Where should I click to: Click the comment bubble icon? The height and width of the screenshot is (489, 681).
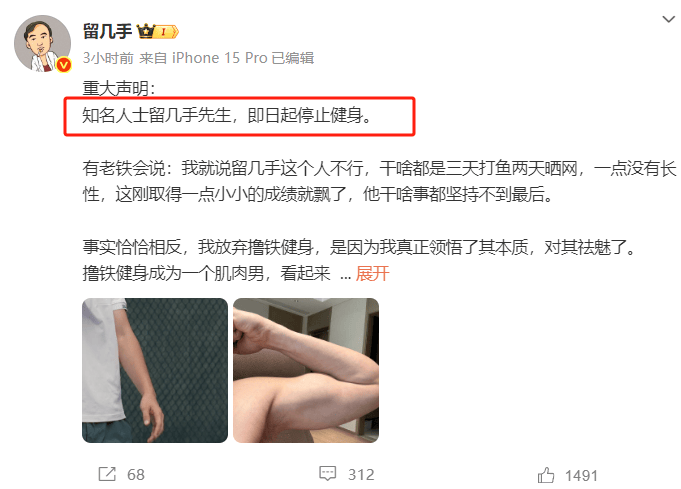[x=327, y=473]
